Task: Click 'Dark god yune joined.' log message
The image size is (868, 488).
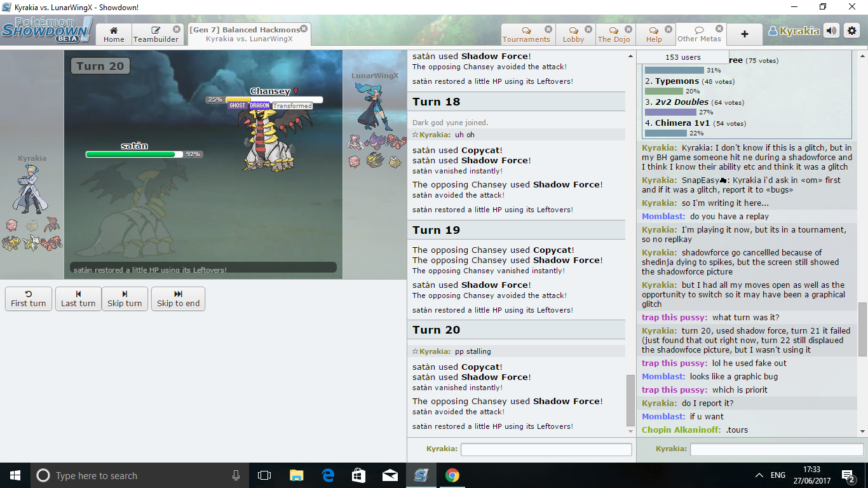Action: 451,123
